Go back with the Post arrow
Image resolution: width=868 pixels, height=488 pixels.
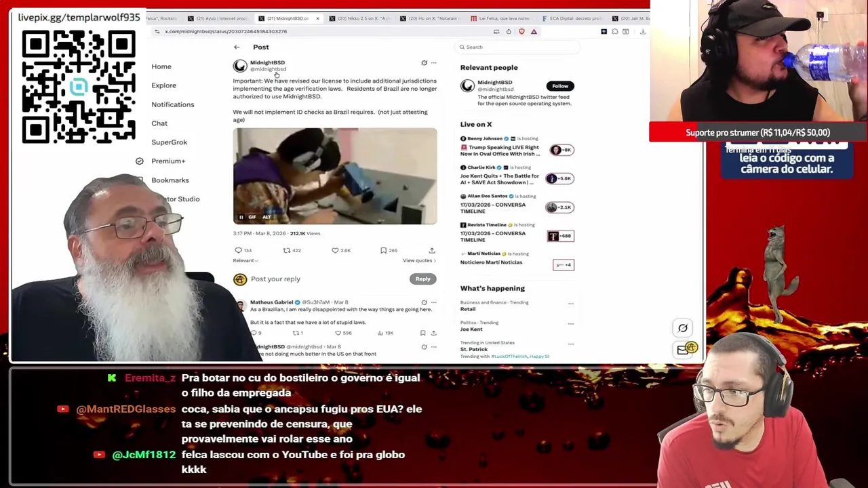point(237,47)
